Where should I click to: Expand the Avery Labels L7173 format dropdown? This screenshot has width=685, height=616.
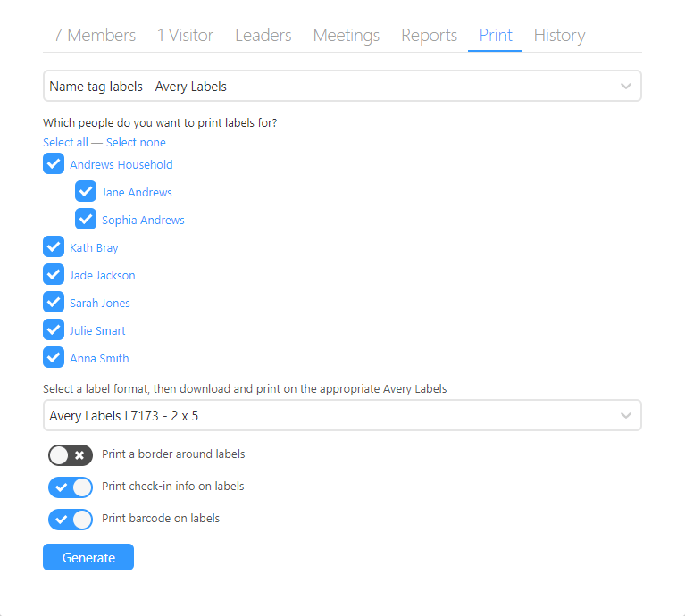342,416
